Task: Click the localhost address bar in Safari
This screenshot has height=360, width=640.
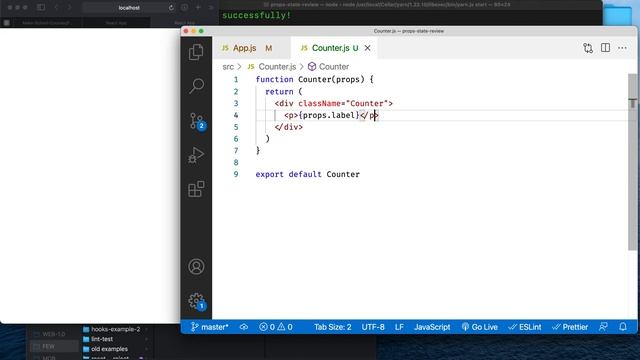Action: tap(129, 8)
